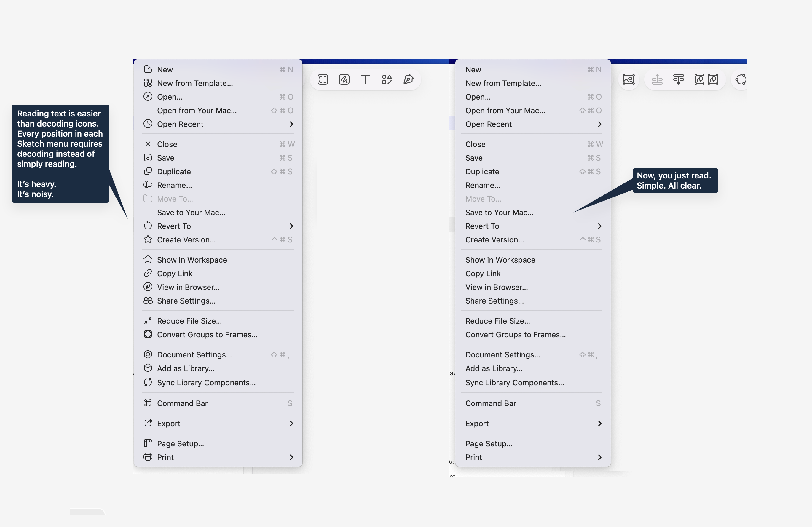
Task: Click the move-backward layer arrange icon
Action: click(678, 79)
